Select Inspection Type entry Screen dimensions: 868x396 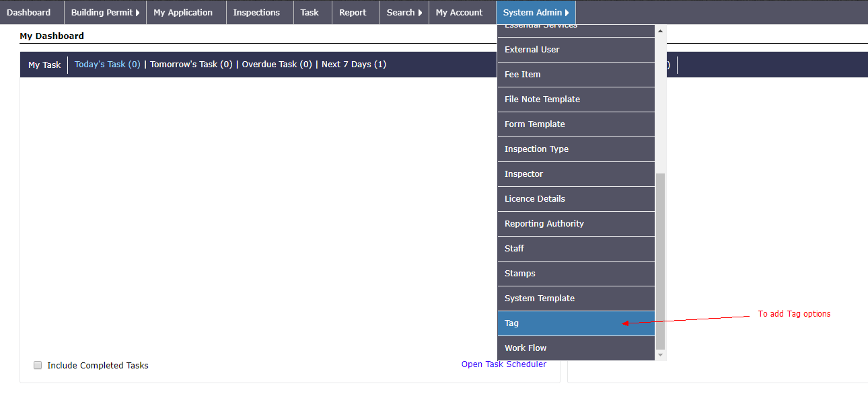coord(576,149)
